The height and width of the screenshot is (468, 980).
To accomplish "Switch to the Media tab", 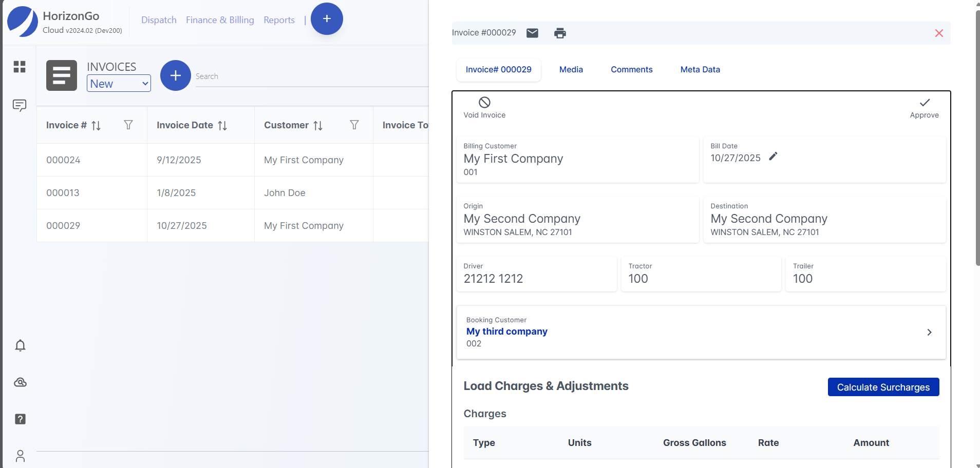I will pos(571,69).
